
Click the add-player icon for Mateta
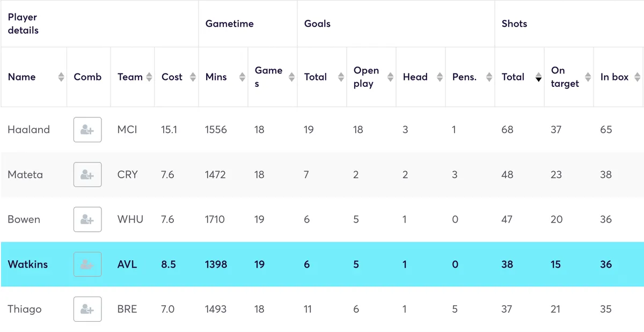click(x=87, y=174)
